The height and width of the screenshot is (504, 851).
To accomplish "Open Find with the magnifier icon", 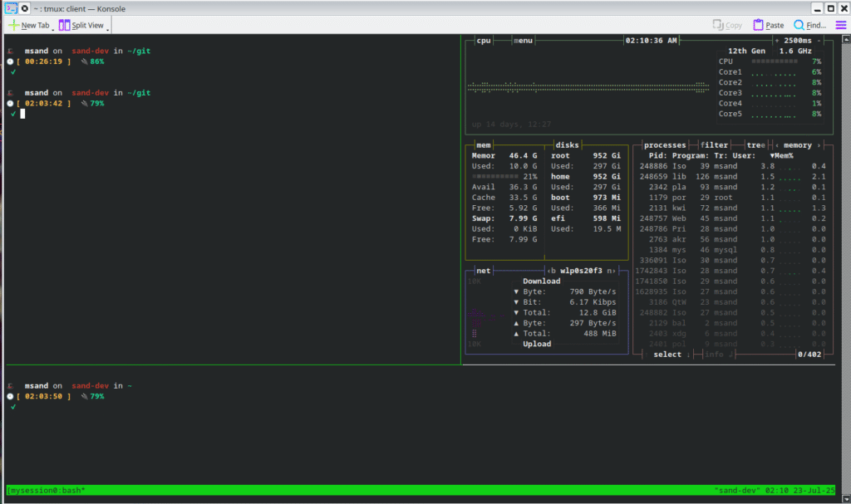I will (799, 25).
